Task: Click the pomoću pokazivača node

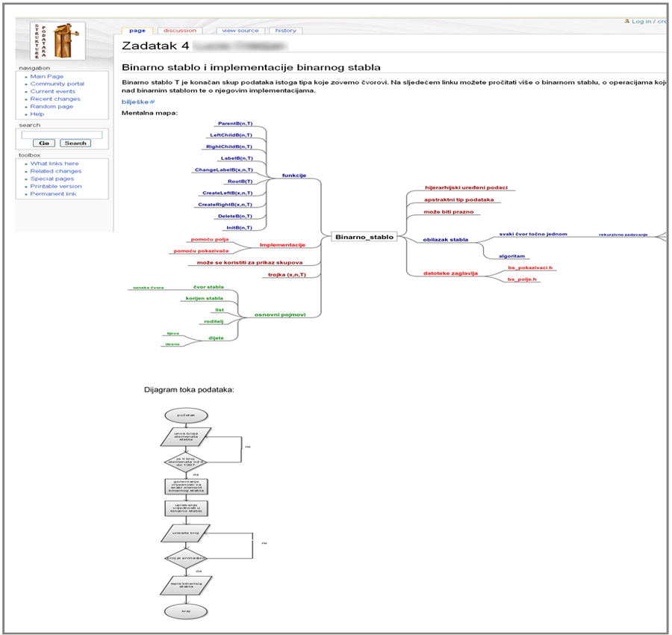Action: coord(201,251)
